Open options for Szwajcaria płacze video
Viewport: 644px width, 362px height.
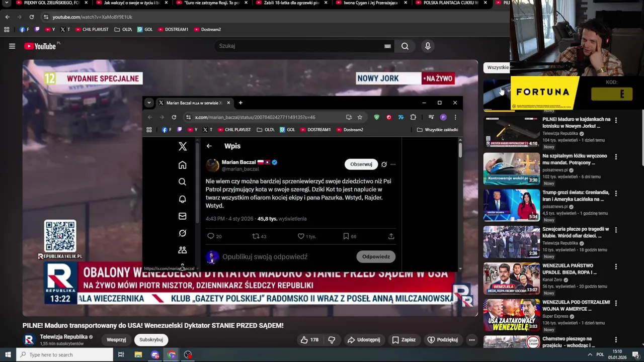coord(616,230)
